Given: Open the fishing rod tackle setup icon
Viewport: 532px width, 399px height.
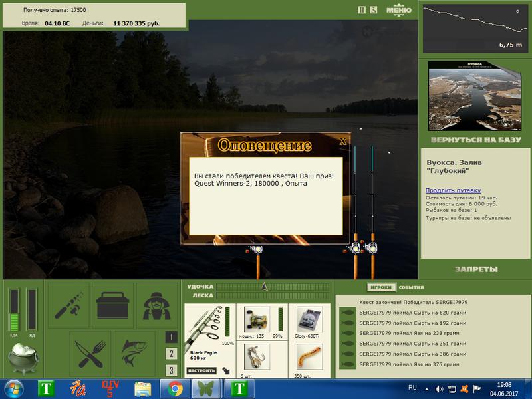Looking at the screenshot, I should point(68,305).
